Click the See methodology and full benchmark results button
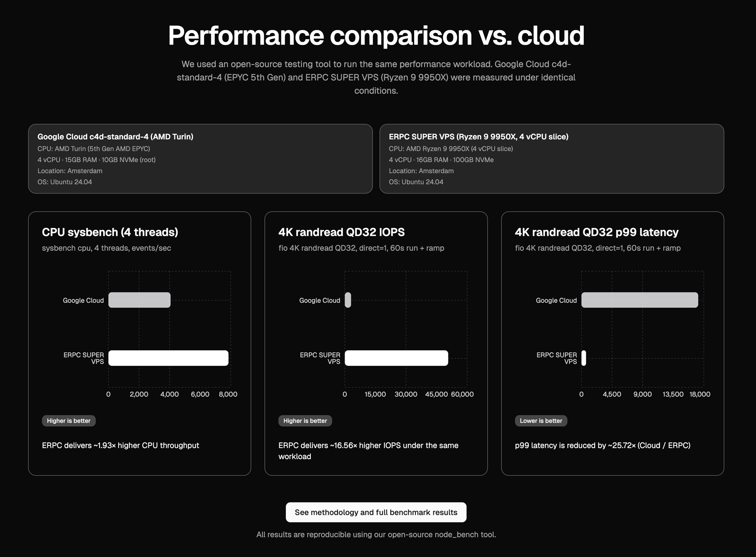Screen dimensions: 756x557 [x=376, y=512]
